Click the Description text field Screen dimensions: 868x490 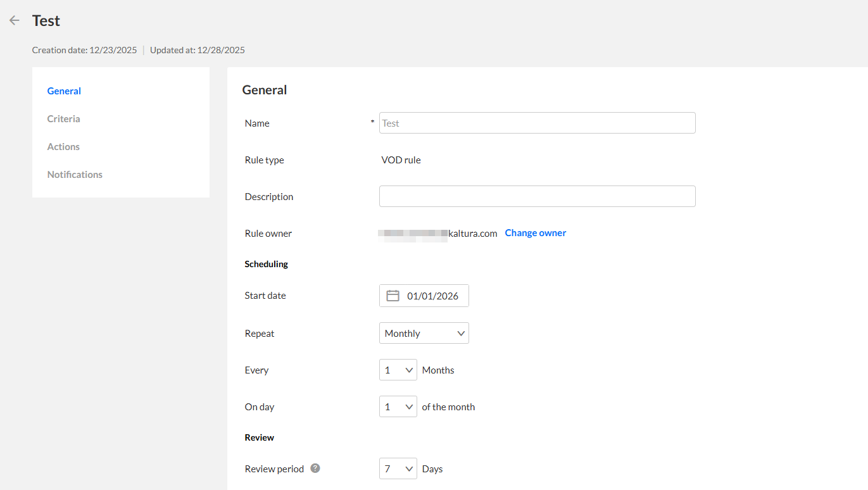coord(537,196)
